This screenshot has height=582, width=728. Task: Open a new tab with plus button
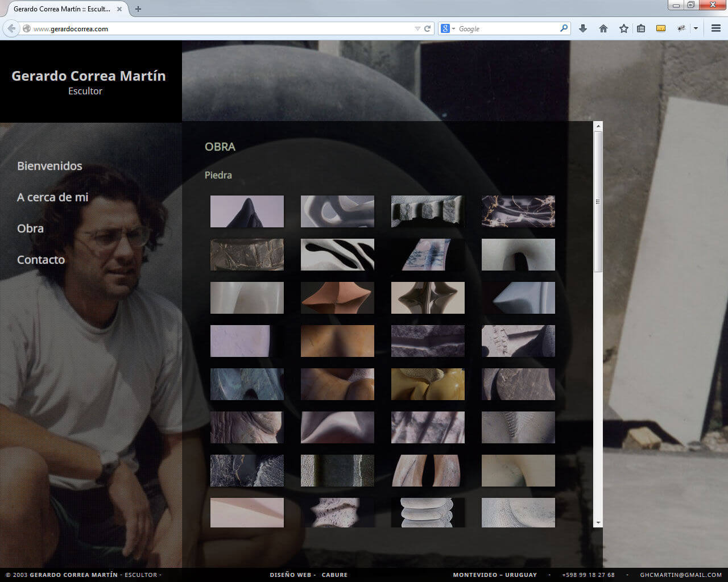tap(138, 9)
